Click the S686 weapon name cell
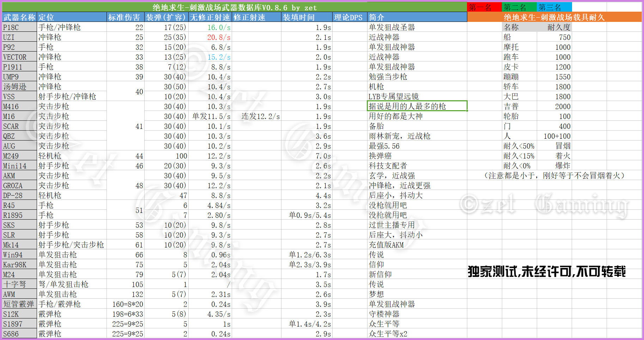This screenshot has width=644, height=340. (19, 334)
